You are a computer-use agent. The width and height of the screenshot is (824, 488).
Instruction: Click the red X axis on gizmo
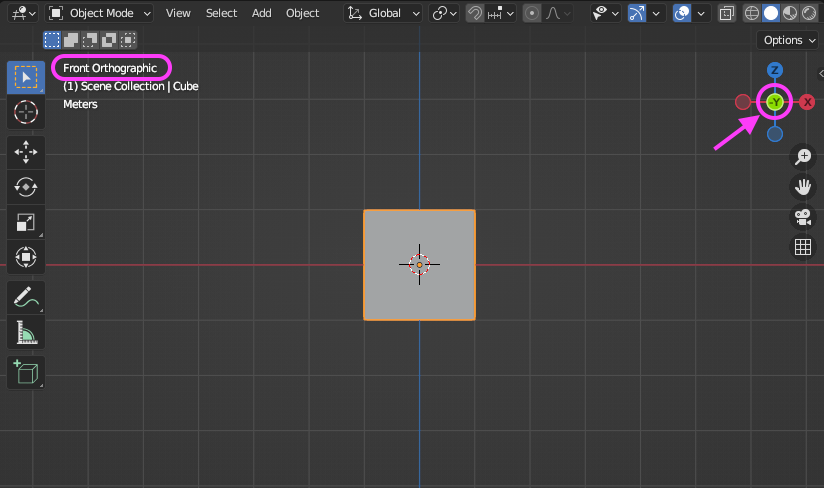point(807,102)
